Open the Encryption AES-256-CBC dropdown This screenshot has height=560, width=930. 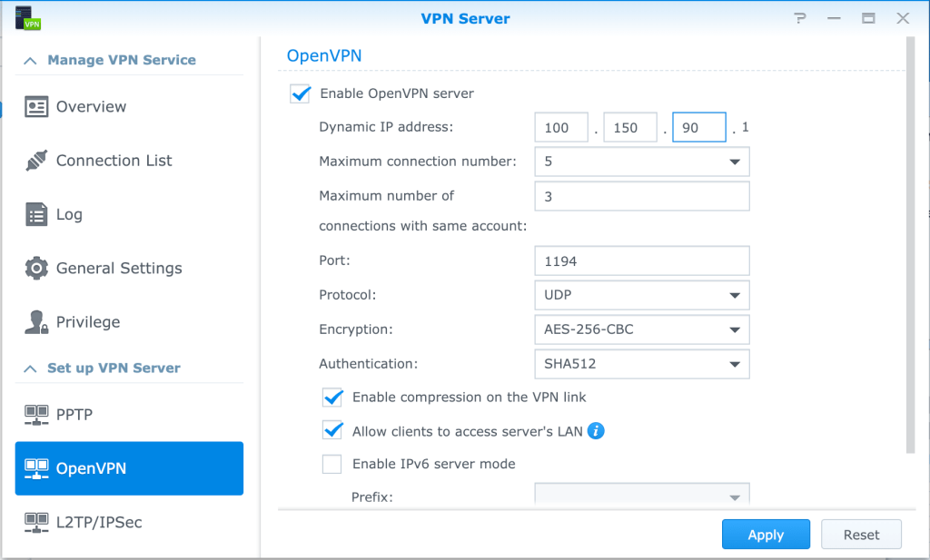[x=641, y=329]
